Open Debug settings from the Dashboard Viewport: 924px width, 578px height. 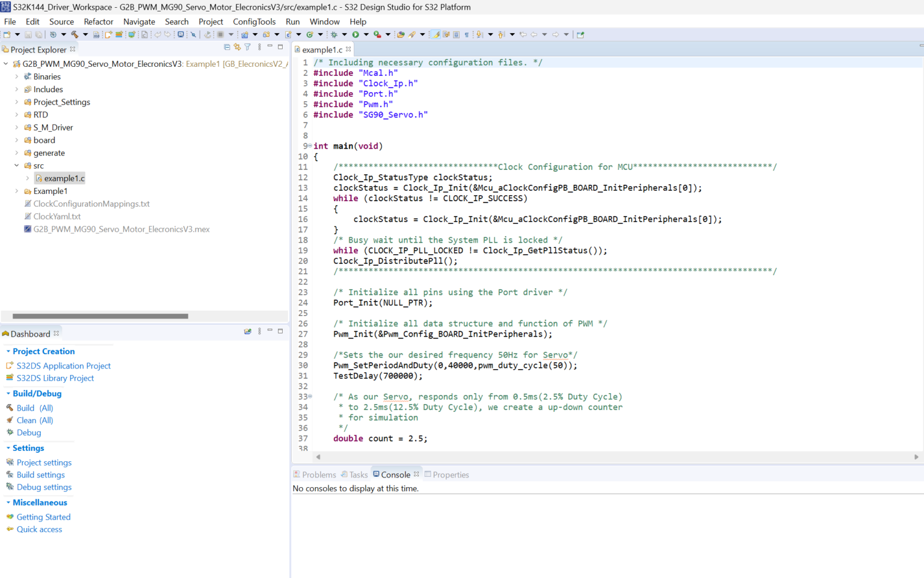tap(43, 487)
